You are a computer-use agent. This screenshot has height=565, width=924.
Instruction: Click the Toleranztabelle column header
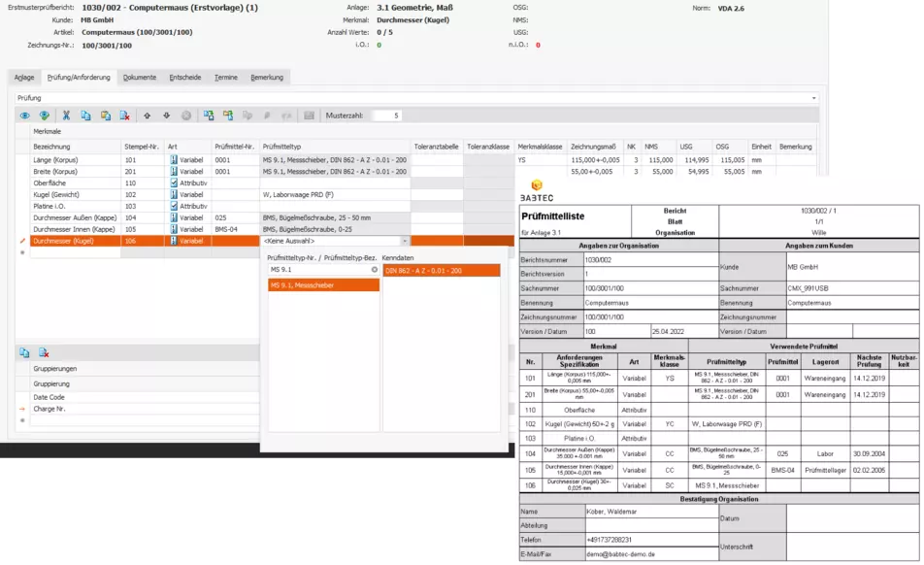pyautogui.click(x=436, y=147)
